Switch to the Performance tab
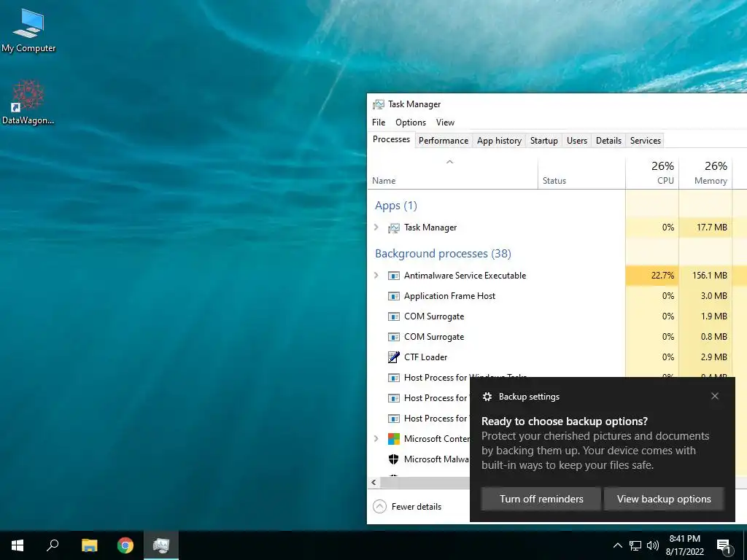Viewport: 747px width, 560px height. pos(444,141)
